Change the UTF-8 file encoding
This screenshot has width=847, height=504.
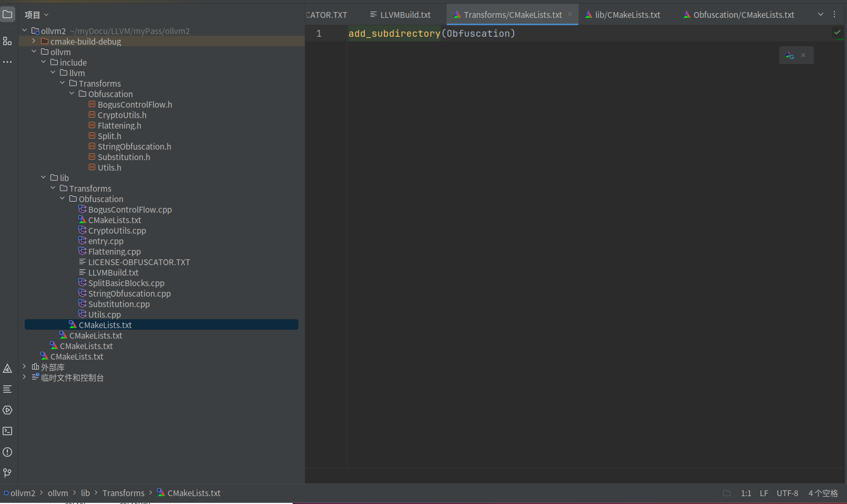(x=787, y=493)
